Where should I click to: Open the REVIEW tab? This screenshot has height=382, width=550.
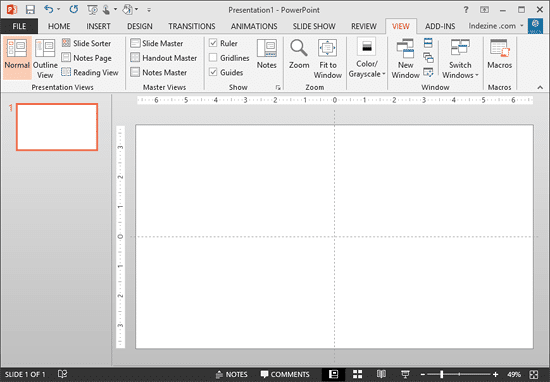coord(364,26)
